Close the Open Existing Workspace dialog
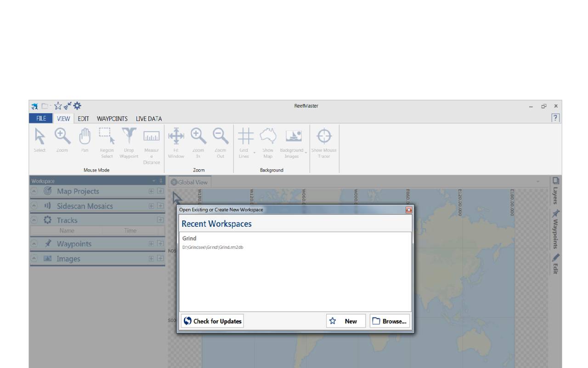 tap(408, 210)
